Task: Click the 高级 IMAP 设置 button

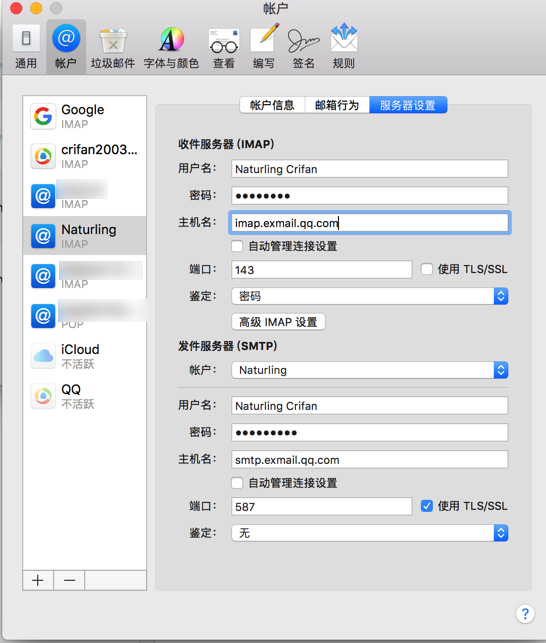Action: 278,322
